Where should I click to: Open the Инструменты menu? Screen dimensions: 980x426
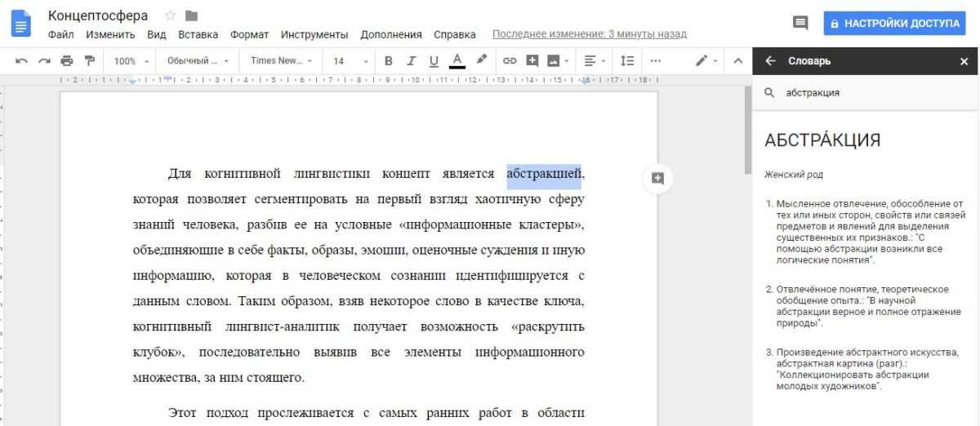(x=314, y=34)
